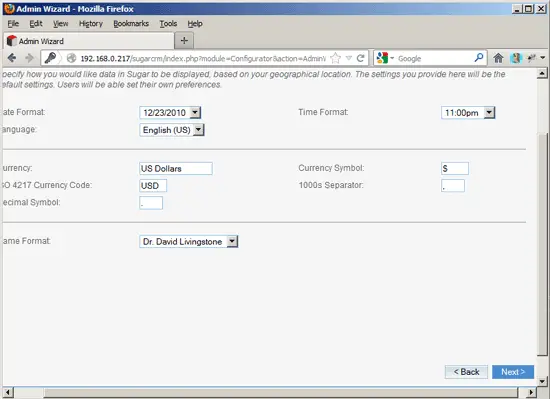This screenshot has width=550, height=399.
Task: Select the Admin Wizard tab
Action: click(x=88, y=41)
